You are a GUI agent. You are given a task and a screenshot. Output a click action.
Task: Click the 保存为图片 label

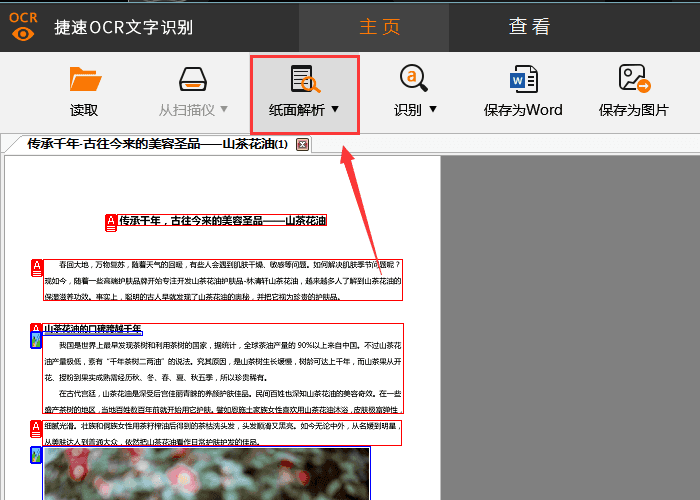(x=633, y=110)
